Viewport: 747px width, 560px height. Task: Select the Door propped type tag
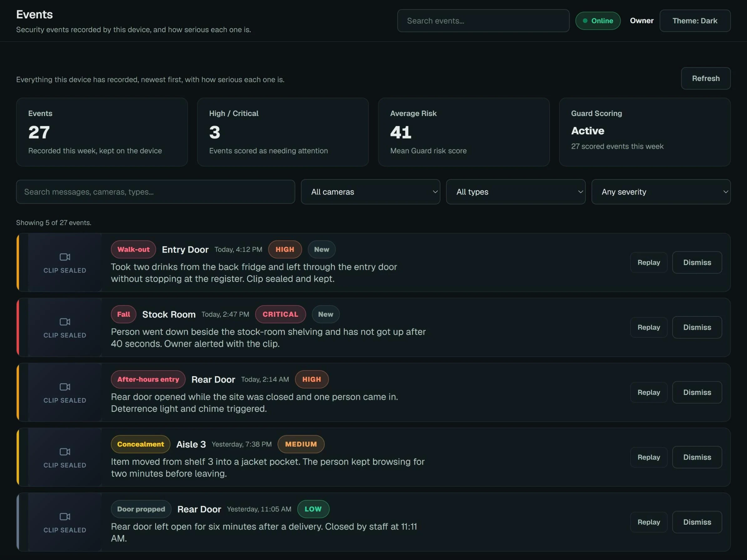tap(141, 509)
